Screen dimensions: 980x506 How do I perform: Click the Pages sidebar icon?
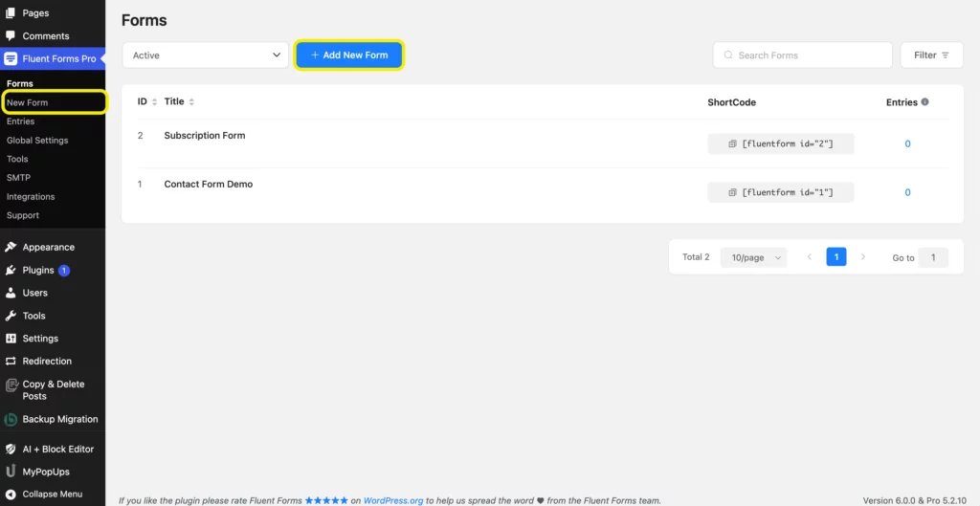[11, 13]
